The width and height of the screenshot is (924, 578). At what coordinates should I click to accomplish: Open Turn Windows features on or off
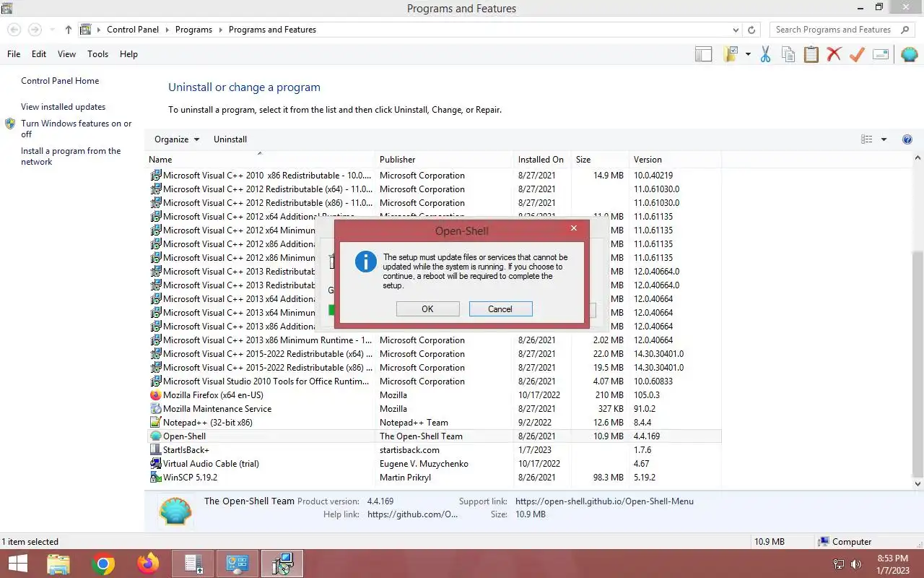coord(77,129)
